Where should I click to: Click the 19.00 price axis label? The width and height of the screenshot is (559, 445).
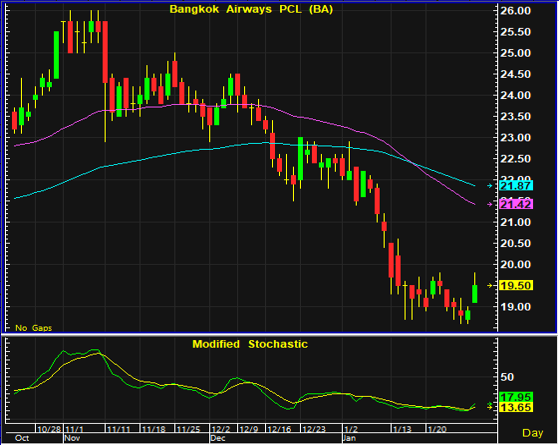click(516, 307)
